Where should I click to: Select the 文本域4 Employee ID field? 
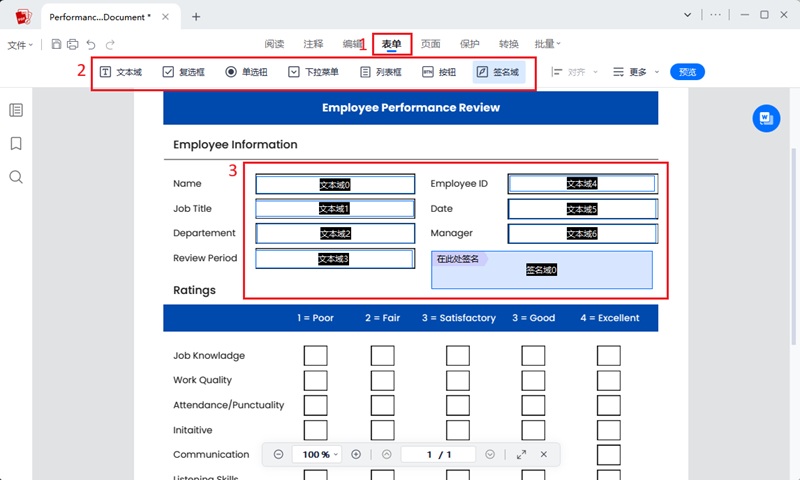583,184
